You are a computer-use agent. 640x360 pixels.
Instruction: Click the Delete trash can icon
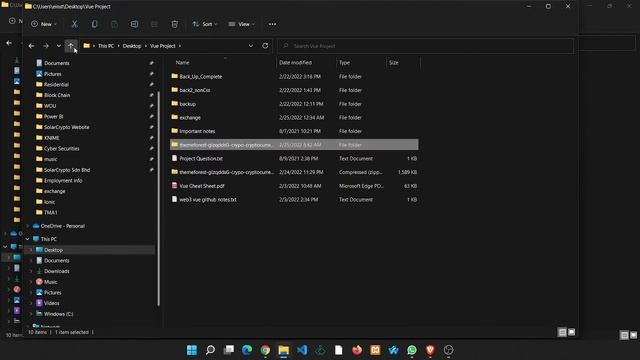174,24
